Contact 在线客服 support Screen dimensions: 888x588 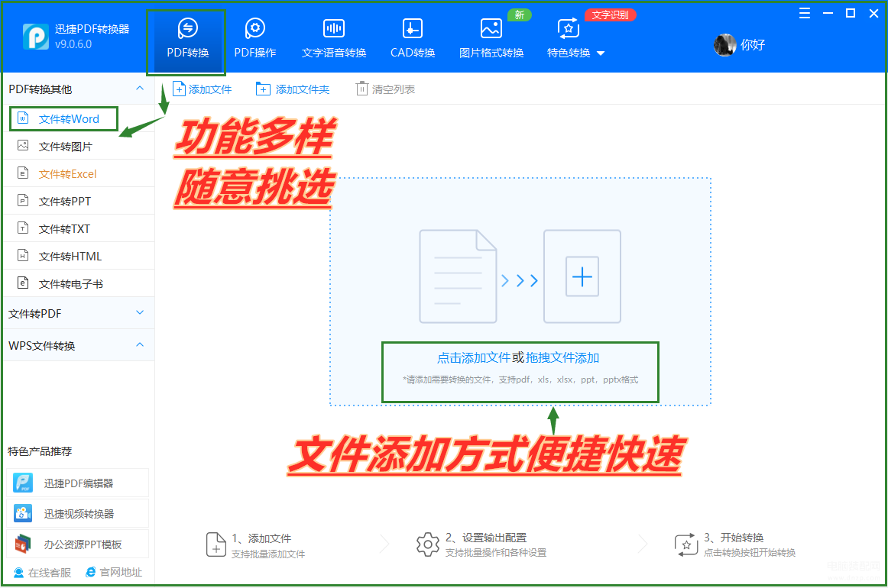(43, 573)
